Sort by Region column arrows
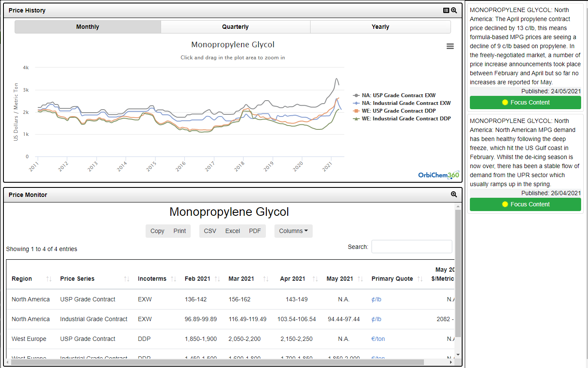 tap(49, 279)
